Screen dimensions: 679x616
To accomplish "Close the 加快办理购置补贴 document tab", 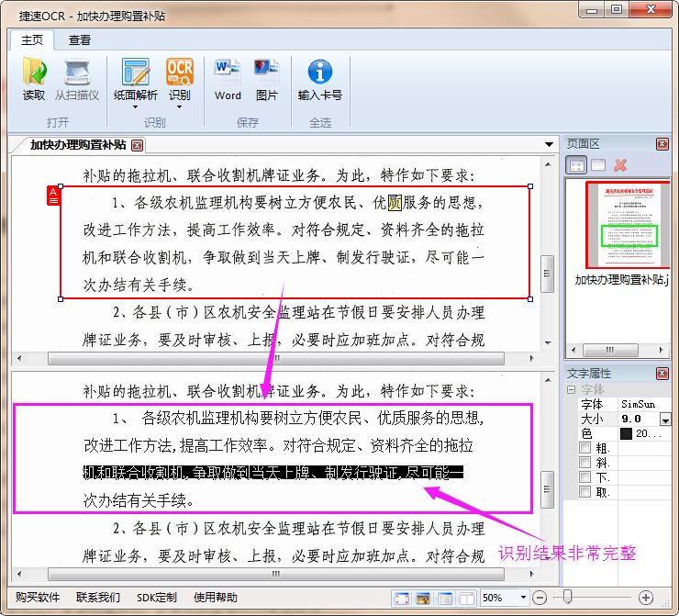I will pos(138,145).
